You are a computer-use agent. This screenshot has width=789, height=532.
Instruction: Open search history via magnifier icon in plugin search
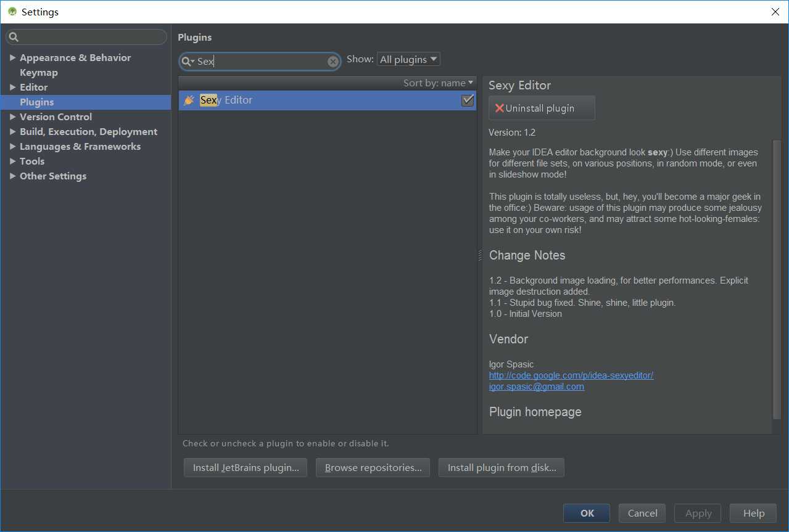[x=188, y=61]
